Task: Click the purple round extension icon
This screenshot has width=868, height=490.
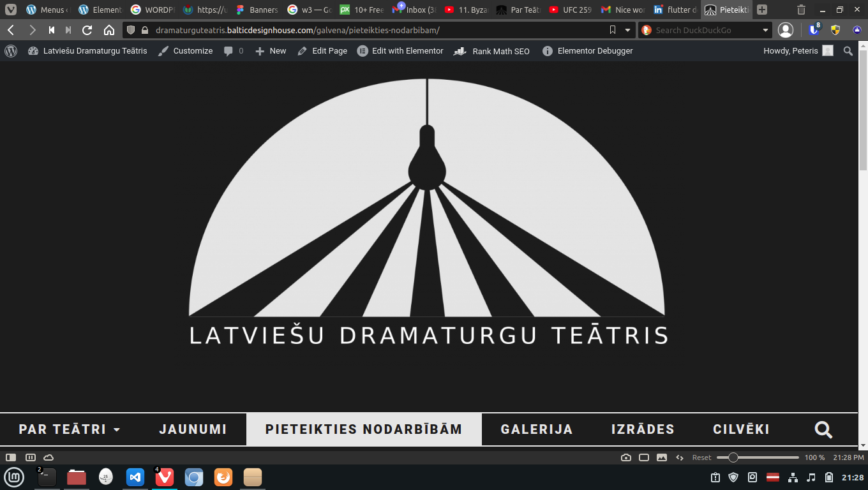Action: (857, 30)
